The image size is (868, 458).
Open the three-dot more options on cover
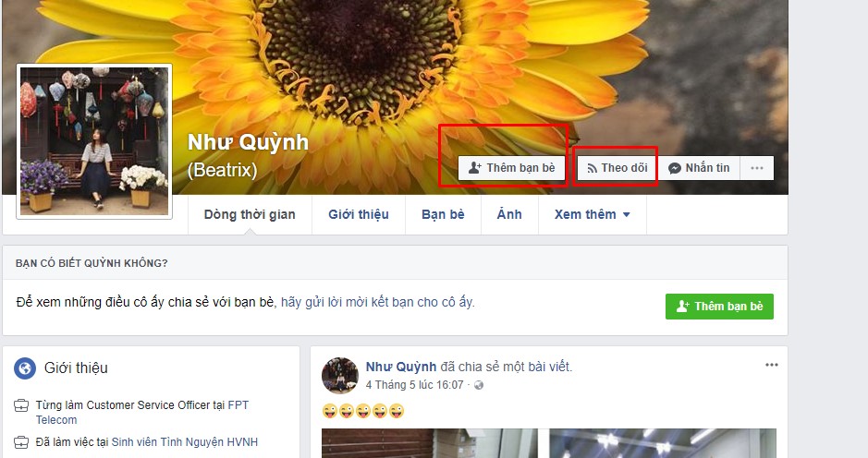757,168
